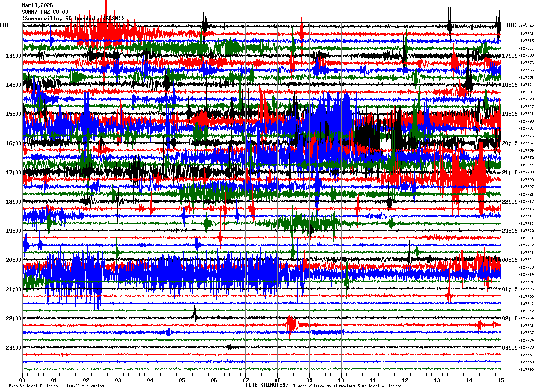
Task: Click the EDT timezone label
Action: coord(4,25)
